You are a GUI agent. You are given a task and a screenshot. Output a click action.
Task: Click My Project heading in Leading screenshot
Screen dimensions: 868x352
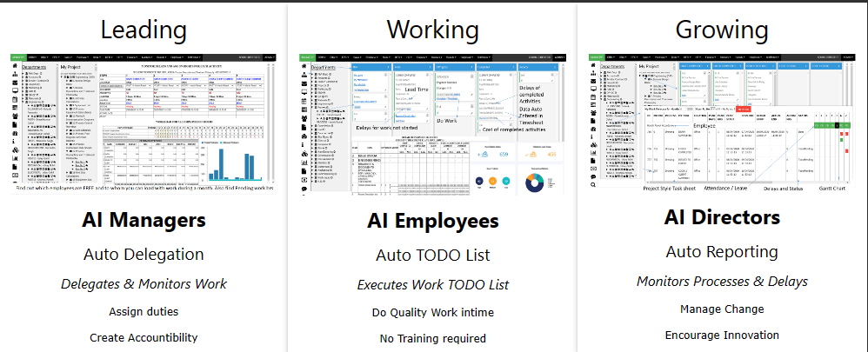click(70, 67)
